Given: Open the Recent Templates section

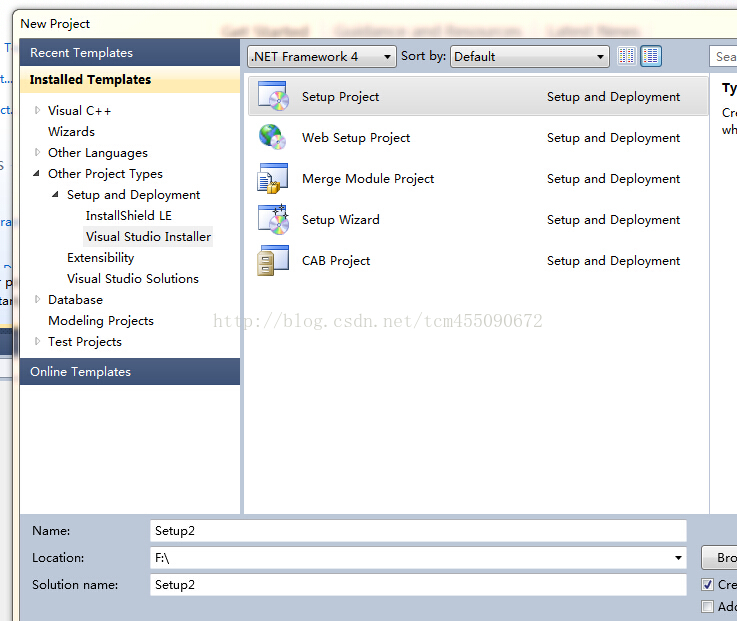Looking at the screenshot, I should point(130,53).
